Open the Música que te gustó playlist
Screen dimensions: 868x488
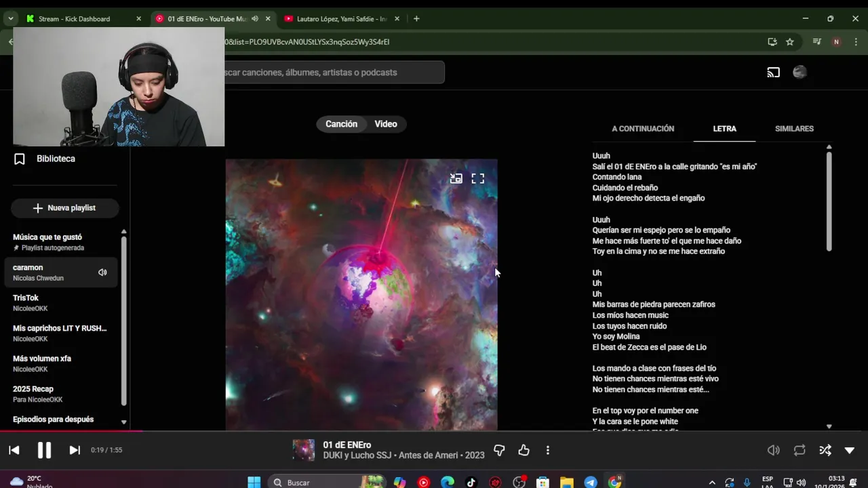(x=61, y=242)
